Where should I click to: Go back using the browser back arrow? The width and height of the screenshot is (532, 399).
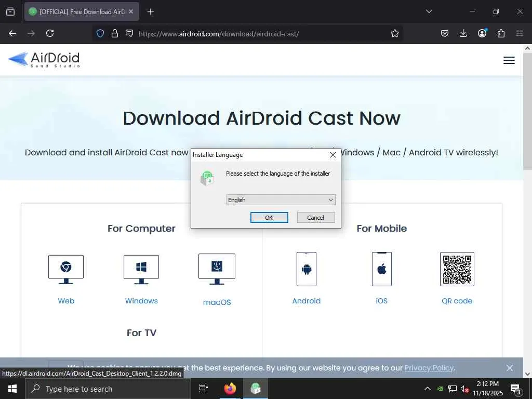pyautogui.click(x=12, y=33)
